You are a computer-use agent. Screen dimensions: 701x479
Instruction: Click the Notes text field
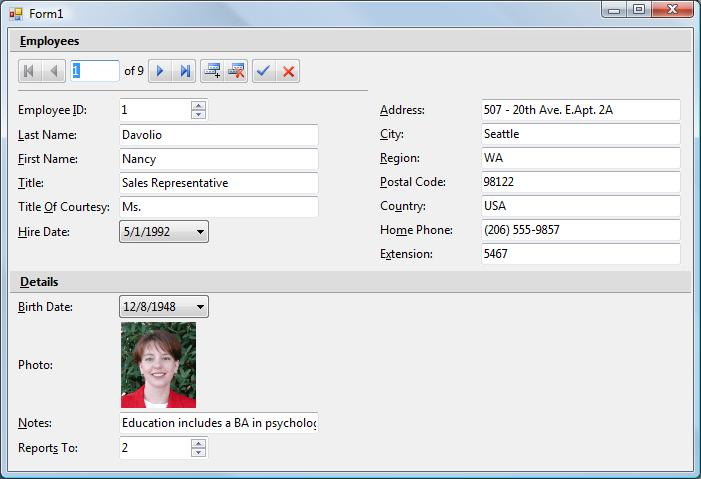[x=218, y=423]
